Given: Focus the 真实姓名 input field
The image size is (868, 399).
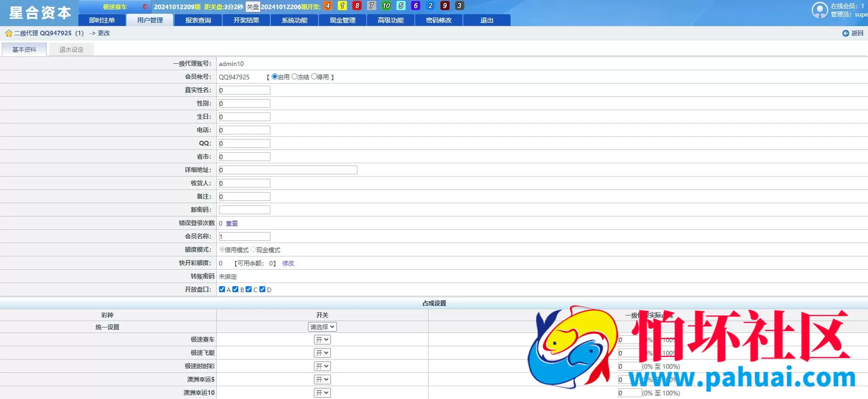Looking at the screenshot, I should (x=245, y=90).
